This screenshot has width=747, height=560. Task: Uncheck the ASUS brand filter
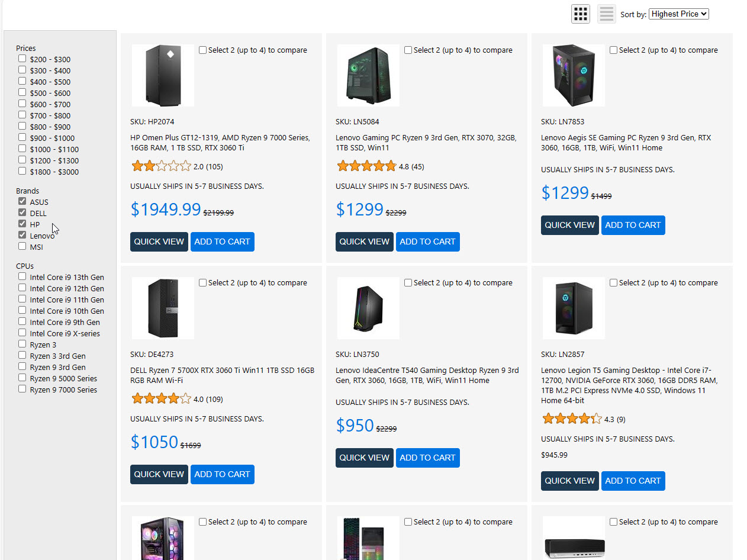22,202
